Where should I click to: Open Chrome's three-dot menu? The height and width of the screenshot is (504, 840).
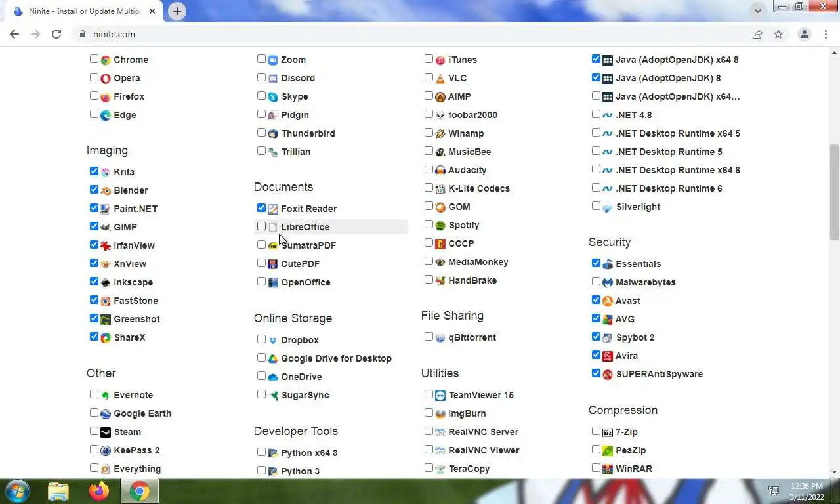826,34
